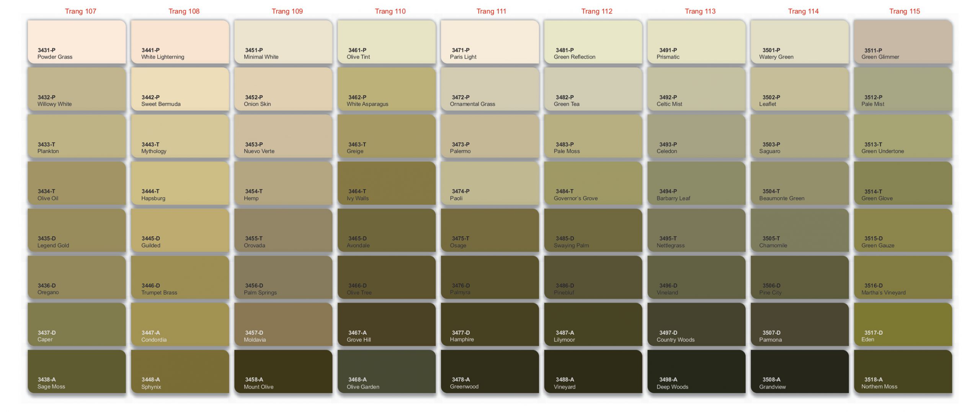Viewport: 980px width, 412px height.
Task: Click the Eden 3517-D color swatch
Action: pos(903,324)
